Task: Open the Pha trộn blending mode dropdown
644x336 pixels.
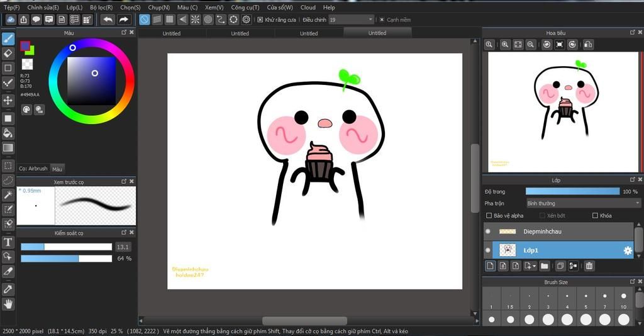Action: (x=583, y=203)
